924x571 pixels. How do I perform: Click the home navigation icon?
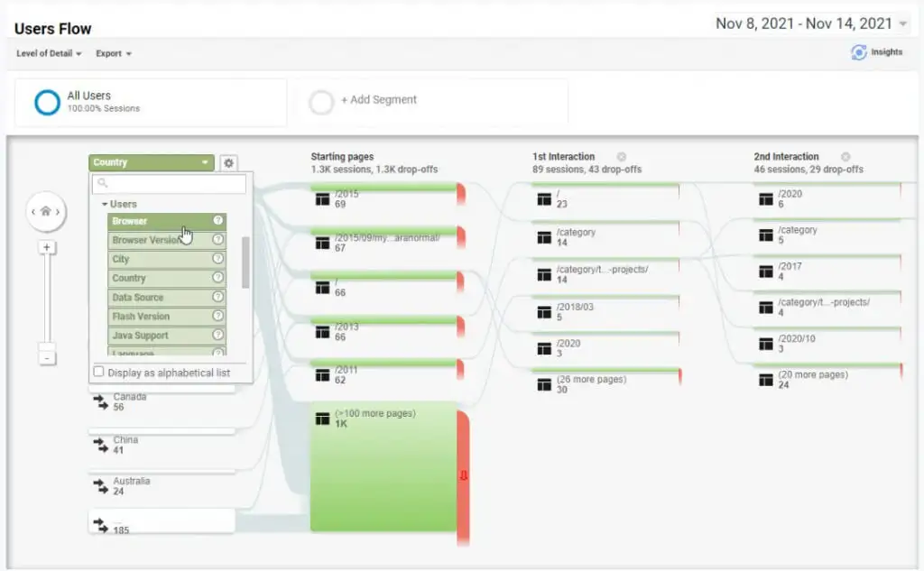45,211
